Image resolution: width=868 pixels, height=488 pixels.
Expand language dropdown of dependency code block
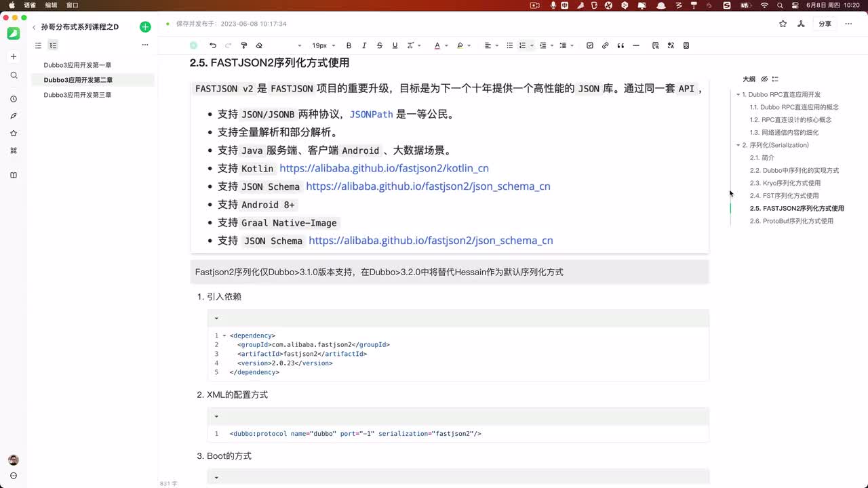pos(217,318)
